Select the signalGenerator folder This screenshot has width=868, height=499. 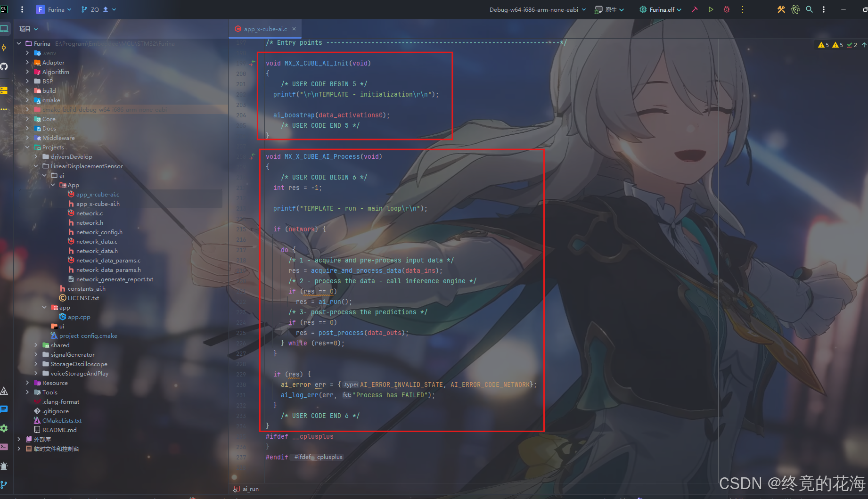73,355
